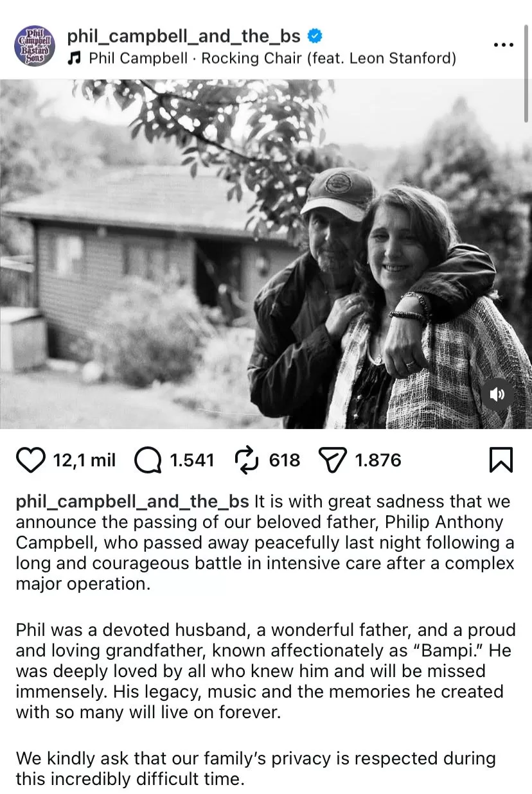Tap the music note icon next to the song
Viewport: 532px width, 794px height.
click(x=76, y=58)
